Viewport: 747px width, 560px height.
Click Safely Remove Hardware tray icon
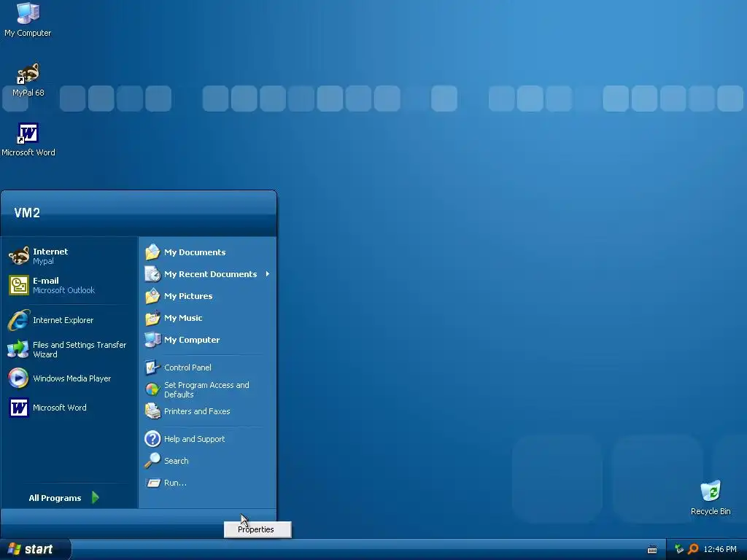679,549
